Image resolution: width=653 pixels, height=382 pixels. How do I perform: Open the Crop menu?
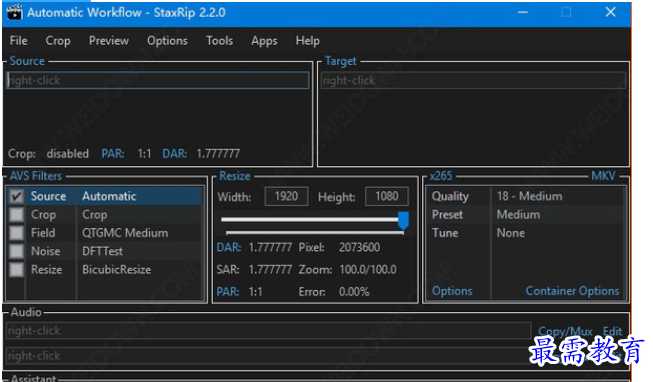[58, 40]
